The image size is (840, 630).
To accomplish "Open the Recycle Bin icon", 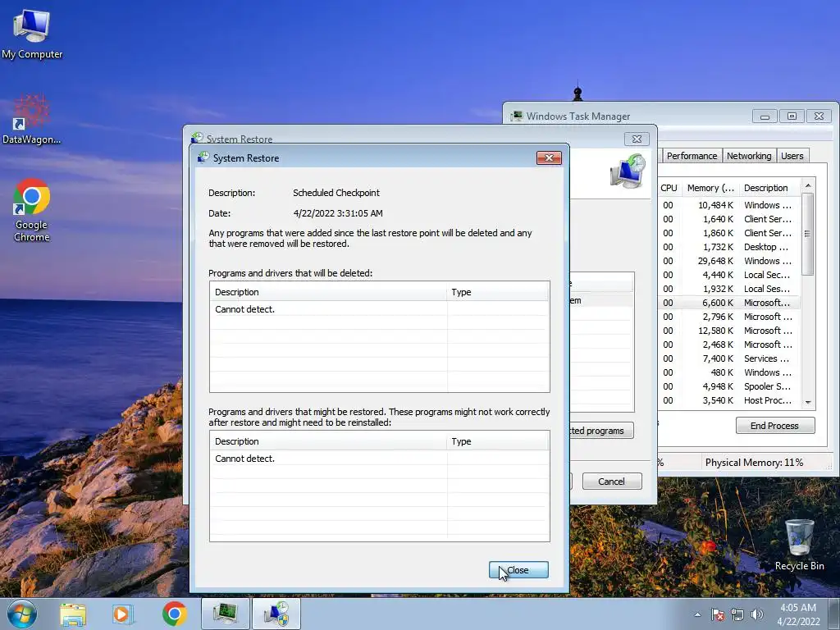I will click(x=799, y=545).
